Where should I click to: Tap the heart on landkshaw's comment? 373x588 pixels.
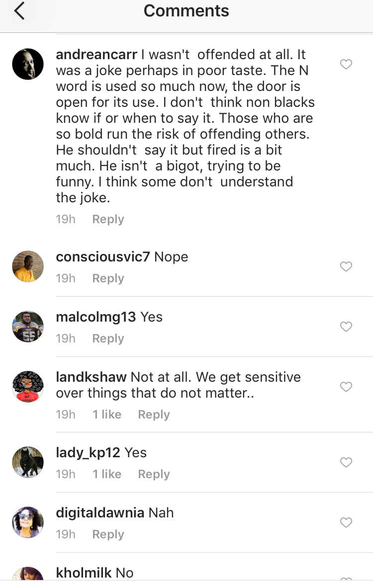click(346, 387)
